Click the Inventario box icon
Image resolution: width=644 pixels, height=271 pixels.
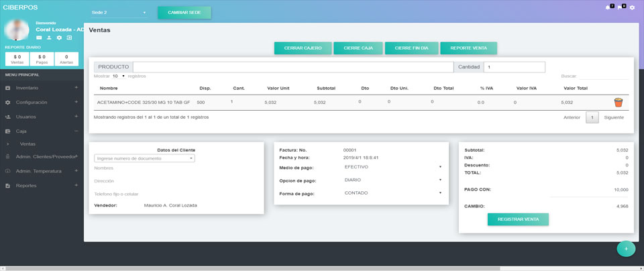(7, 88)
